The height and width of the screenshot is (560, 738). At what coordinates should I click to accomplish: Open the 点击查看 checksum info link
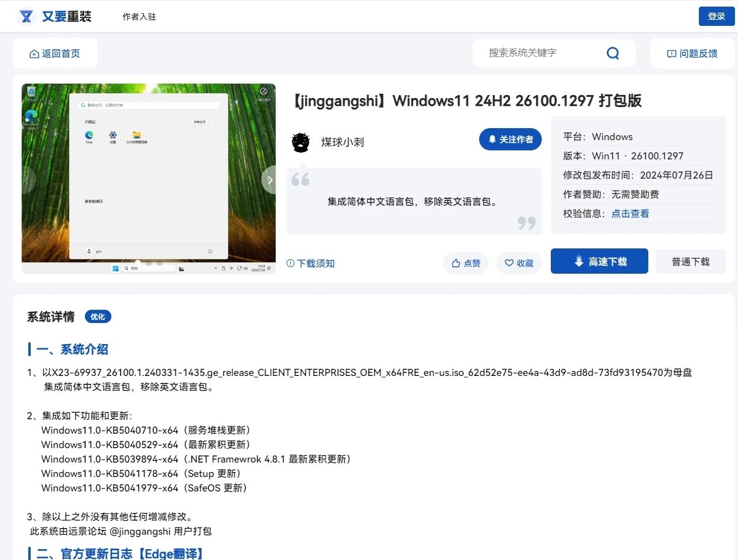coord(630,214)
